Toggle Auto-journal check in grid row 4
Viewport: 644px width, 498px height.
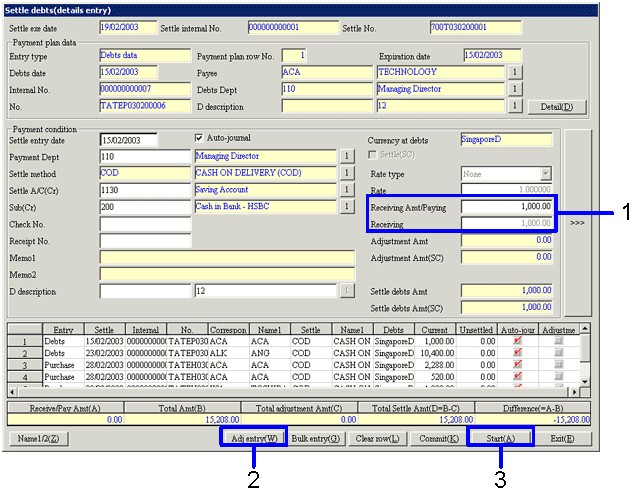(x=518, y=376)
